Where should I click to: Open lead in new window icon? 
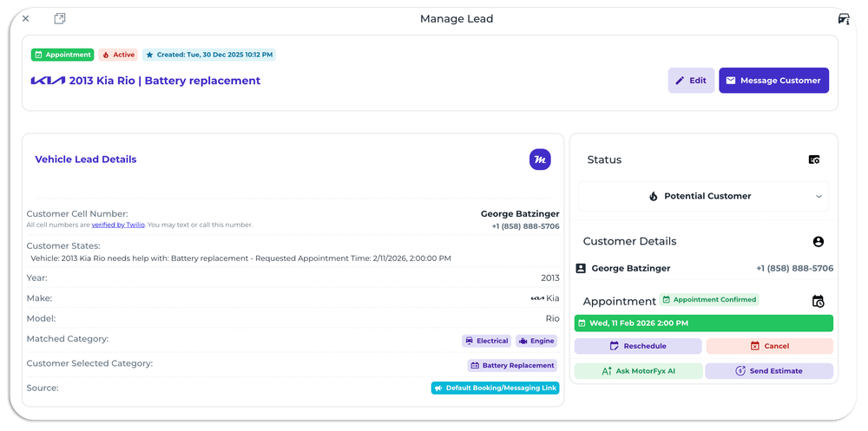coord(60,18)
